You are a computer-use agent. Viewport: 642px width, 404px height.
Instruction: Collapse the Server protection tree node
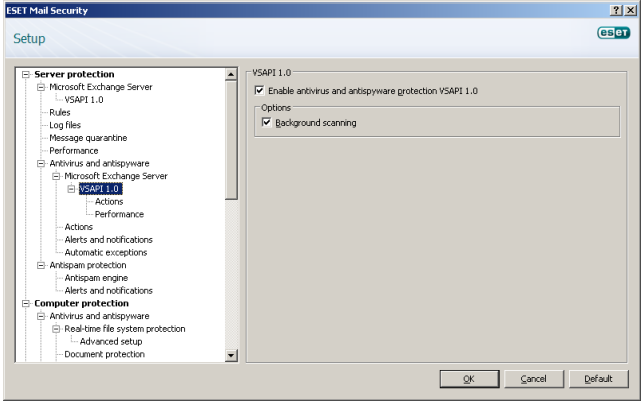[x=26, y=74]
